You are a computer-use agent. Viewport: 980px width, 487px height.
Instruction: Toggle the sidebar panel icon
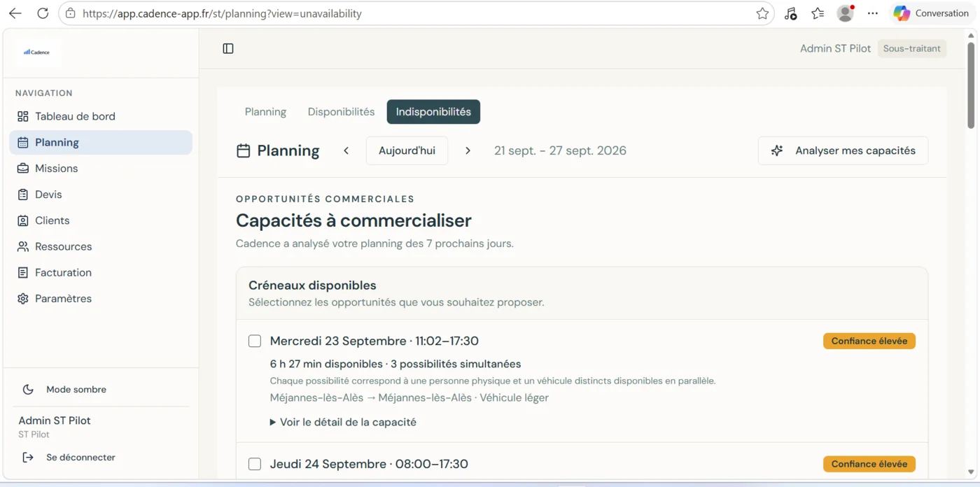(228, 48)
